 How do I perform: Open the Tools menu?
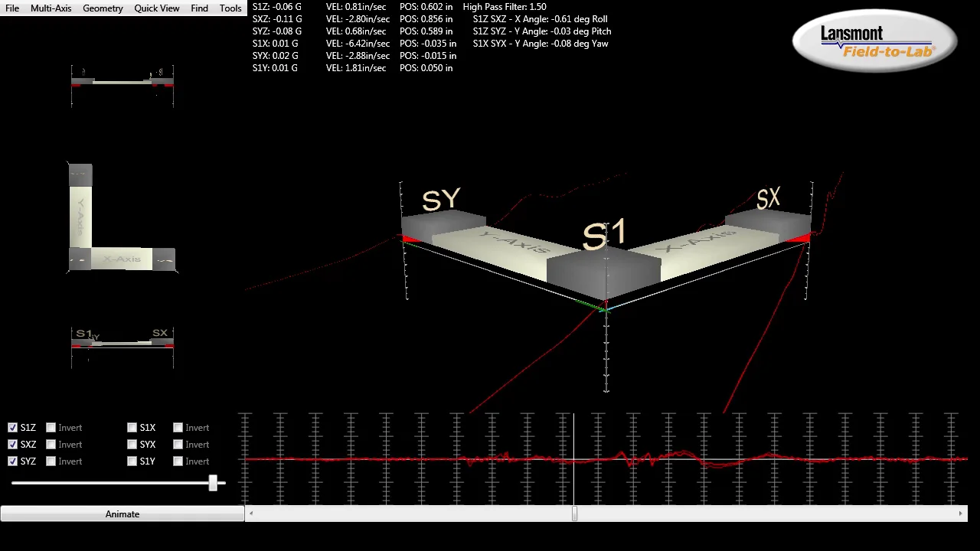coord(230,8)
